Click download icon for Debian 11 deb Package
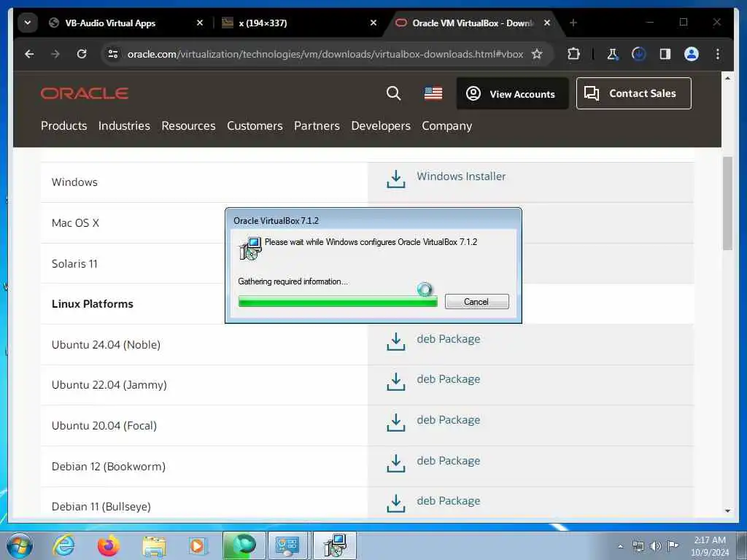Viewport: 747px width, 560px height. pos(396,503)
